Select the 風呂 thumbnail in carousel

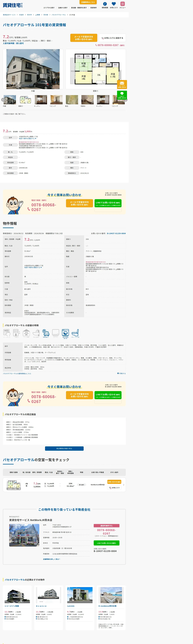72,100
